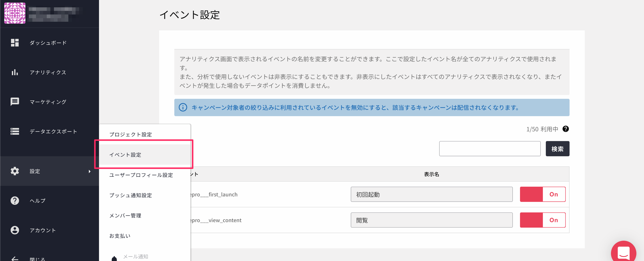This screenshot has height=261, width=644.
Task: Select イベント設定 from the submenu
Action: pyautogui.click(x=145, y=155)
